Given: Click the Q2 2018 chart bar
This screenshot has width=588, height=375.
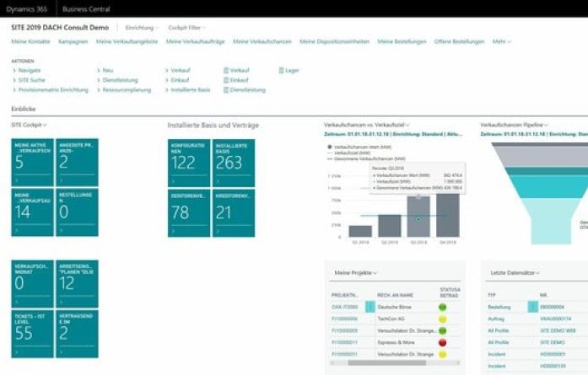Looking at the screenshot, I should point(390,226).
